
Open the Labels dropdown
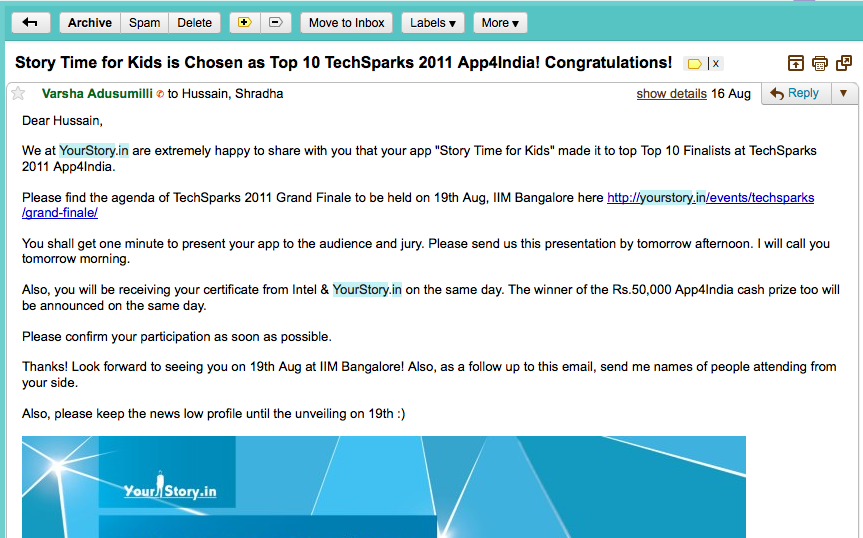coord(433,23)
